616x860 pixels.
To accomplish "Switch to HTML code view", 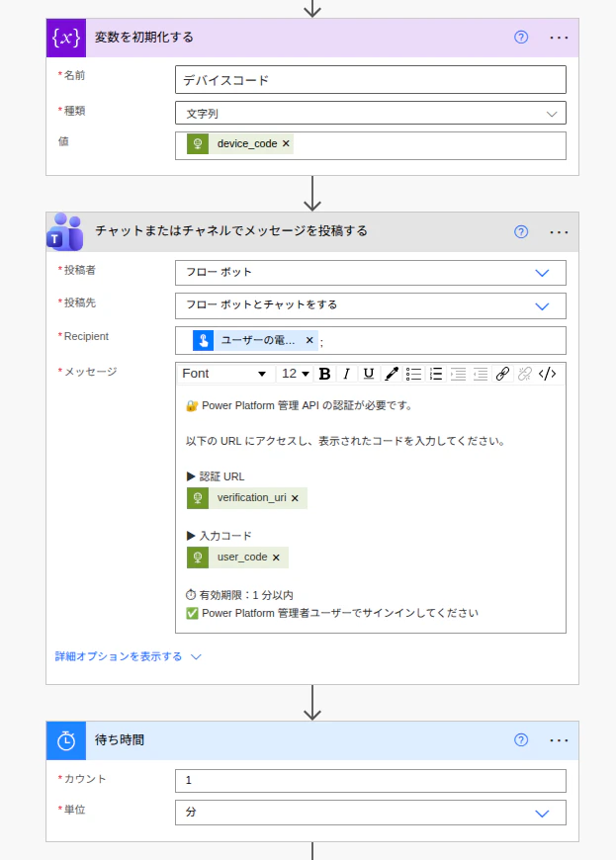I will [548, 374].
